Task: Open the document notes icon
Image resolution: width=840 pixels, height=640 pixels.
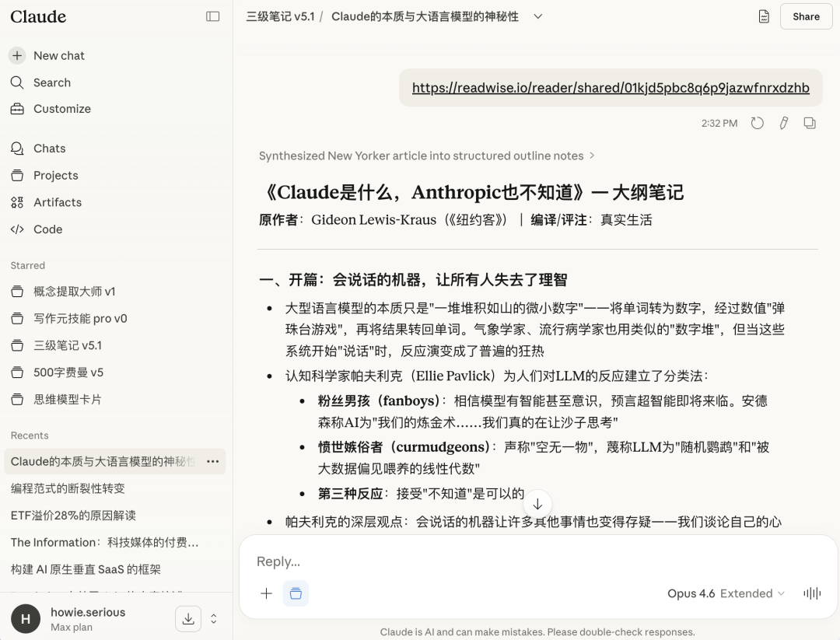Action: [764, 16]
